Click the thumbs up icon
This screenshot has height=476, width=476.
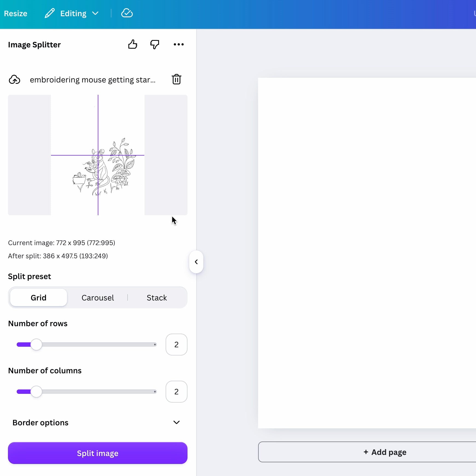pos(133,44)
